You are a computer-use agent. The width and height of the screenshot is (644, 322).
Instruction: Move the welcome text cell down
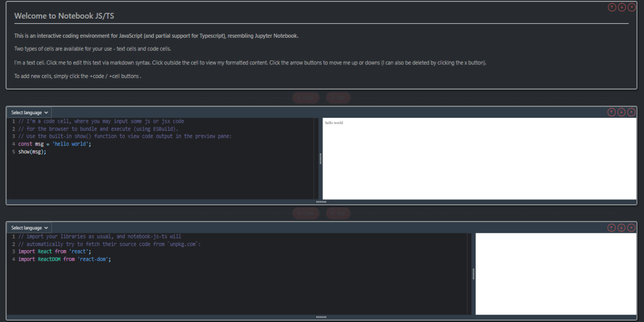coord(622,7)
